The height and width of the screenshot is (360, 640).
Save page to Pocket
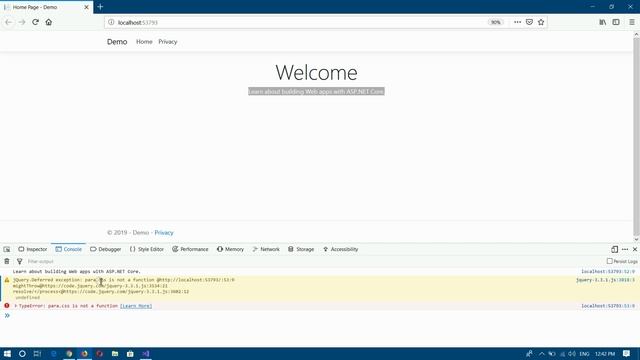[529, 22]
